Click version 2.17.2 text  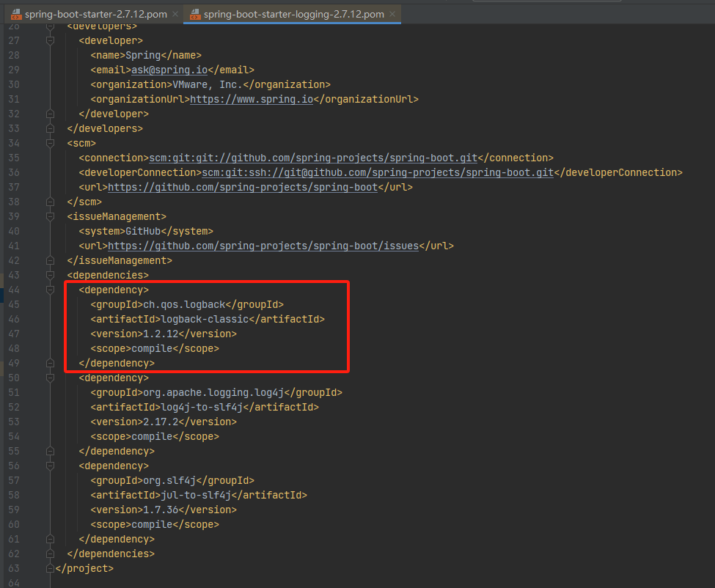click(x=161, y=422)
